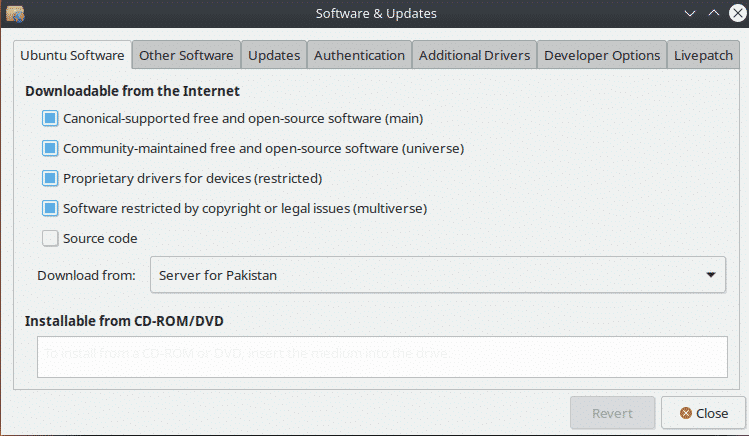Close the window with the title bar X
The image size is (749, 436).
738,13
